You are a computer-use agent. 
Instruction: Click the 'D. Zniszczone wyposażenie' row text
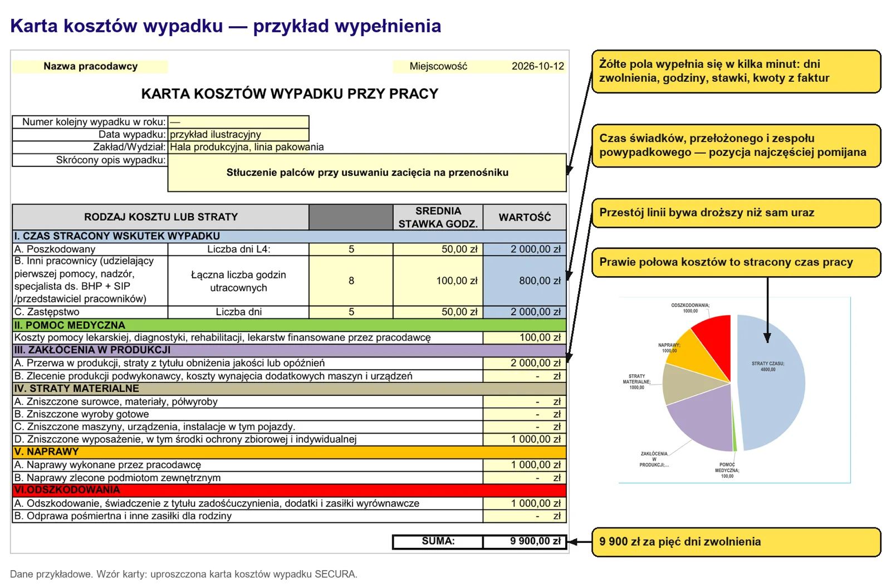coord(185,439)
